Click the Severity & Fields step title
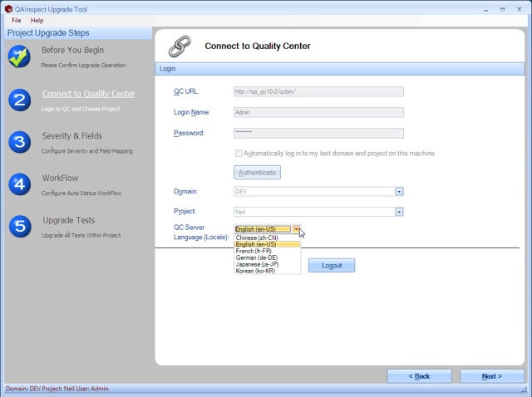Viewport: 532px width, 397px height. pyautogui.click(x=72, y=136)
